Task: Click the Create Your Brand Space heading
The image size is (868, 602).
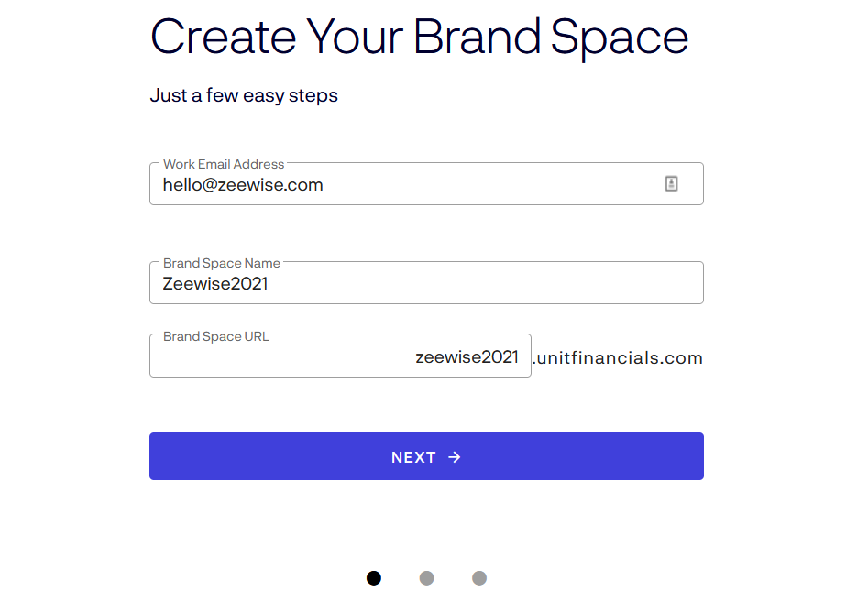Action: click(x=419, y=37)
